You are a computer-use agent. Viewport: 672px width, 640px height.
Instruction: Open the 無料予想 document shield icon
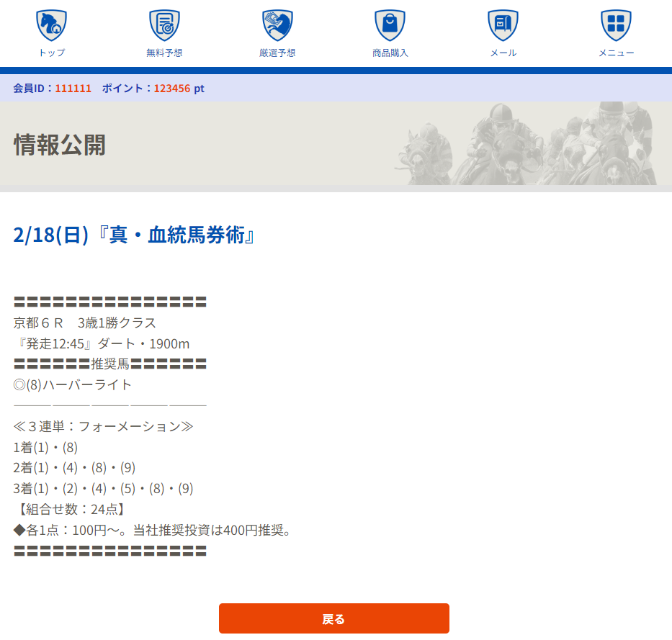coord(164,25)
